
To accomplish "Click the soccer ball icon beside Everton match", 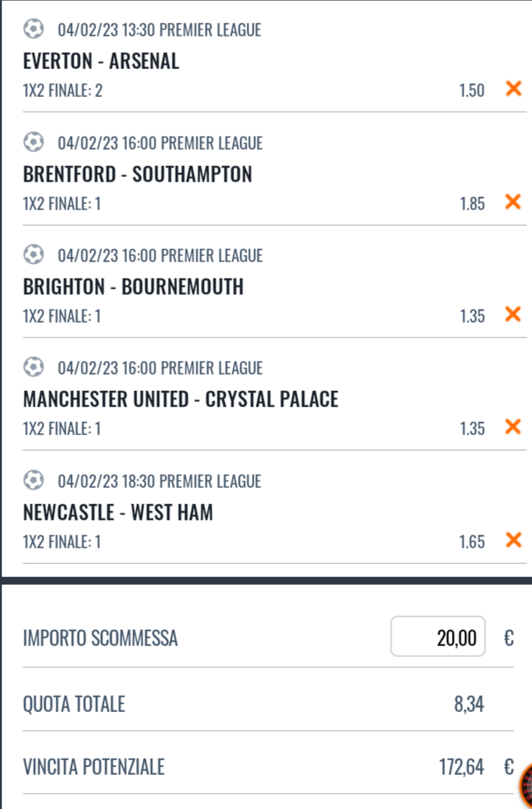I will tap(33, 29).
